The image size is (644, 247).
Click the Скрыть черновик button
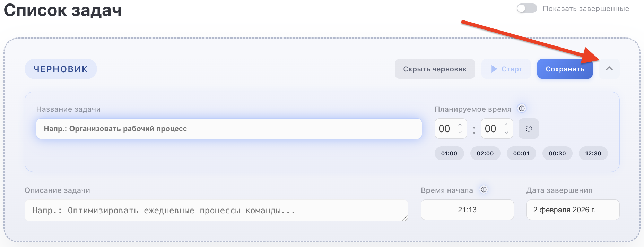point(435,69)
